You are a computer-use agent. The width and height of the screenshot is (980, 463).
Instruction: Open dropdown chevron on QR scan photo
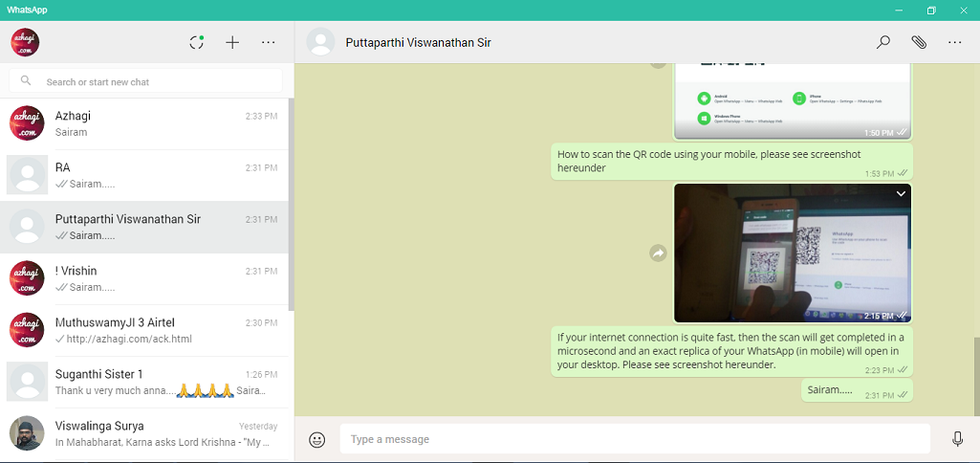[x=901, y=194]
